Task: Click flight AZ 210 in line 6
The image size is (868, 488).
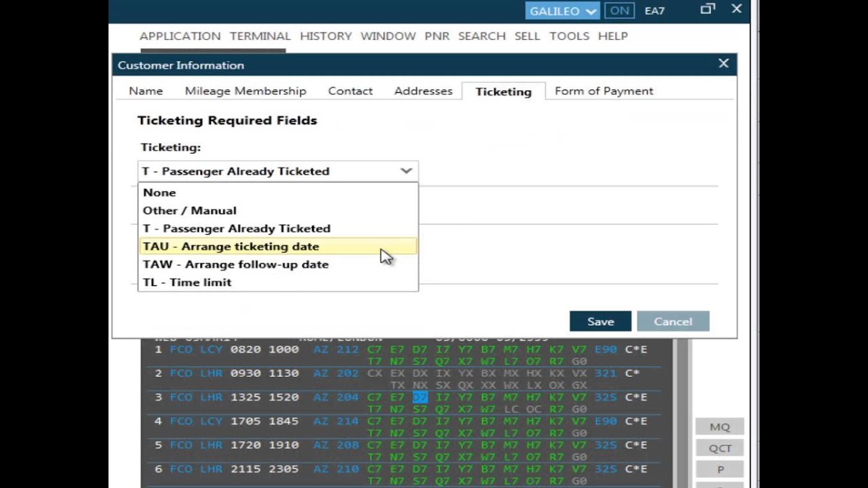Action: pyautogui.click(x=336, y=468)
